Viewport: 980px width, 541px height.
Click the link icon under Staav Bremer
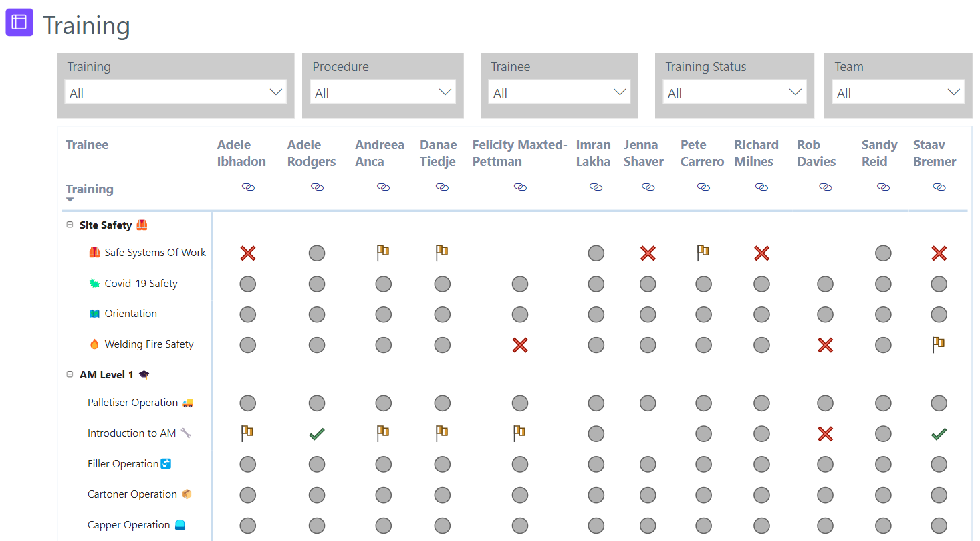point(939,187)
